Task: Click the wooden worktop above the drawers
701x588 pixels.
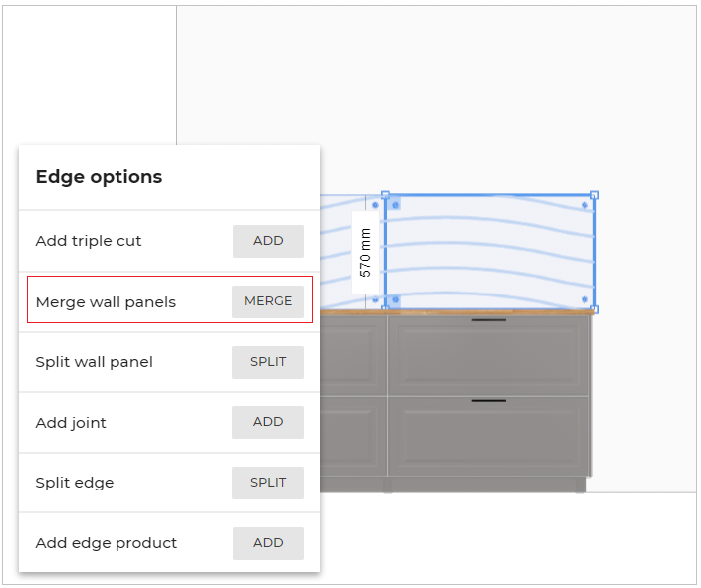Action: tap(458, 312)
